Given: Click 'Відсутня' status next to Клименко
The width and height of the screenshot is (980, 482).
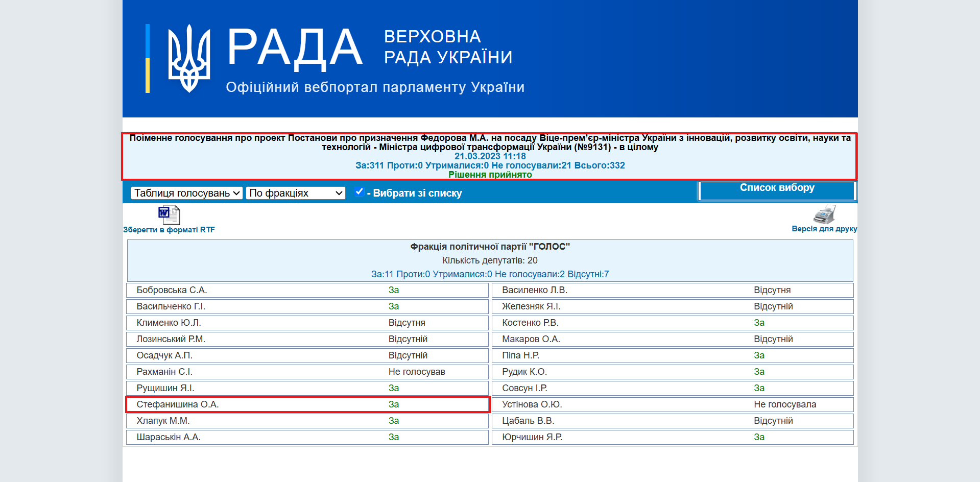Looking at the screenshot, I should 407,323.
